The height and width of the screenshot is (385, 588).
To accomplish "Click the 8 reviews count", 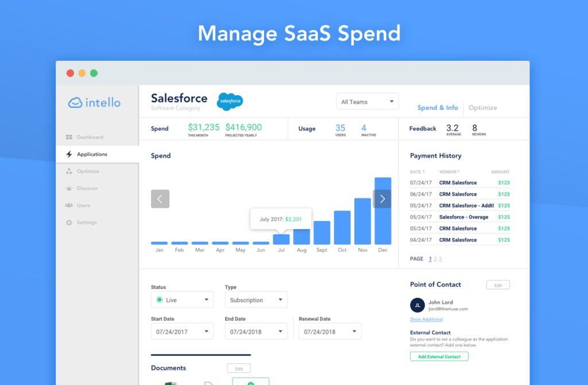I will pyautogui.click(x=475, y=128).
